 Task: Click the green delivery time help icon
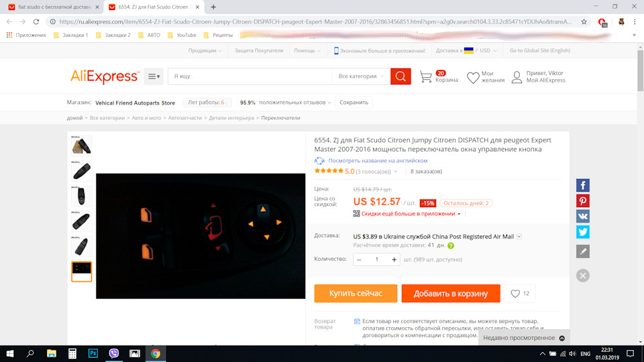(x=451, y=246)
